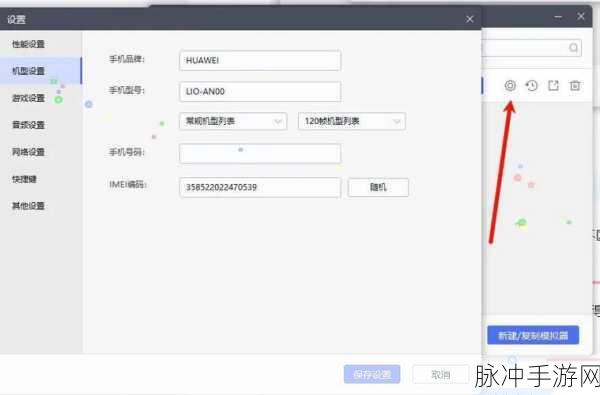
Task: Show the 其他设置 tab
Action: (28, 206)
